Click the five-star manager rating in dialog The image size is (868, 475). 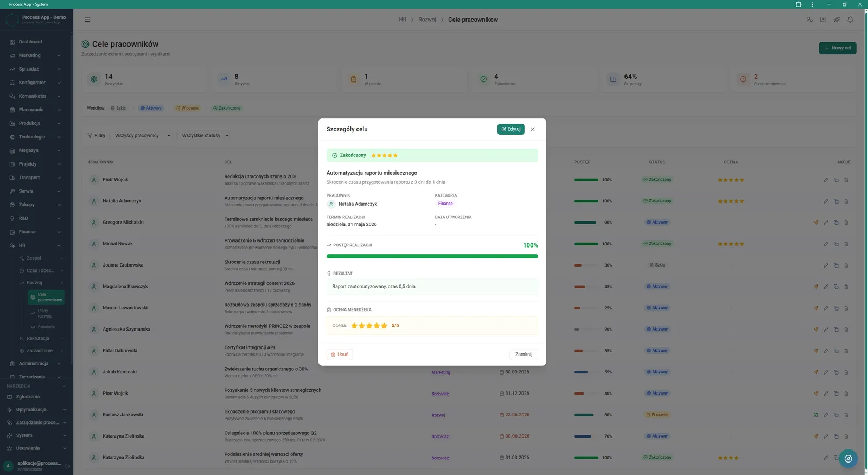(369, 326)
